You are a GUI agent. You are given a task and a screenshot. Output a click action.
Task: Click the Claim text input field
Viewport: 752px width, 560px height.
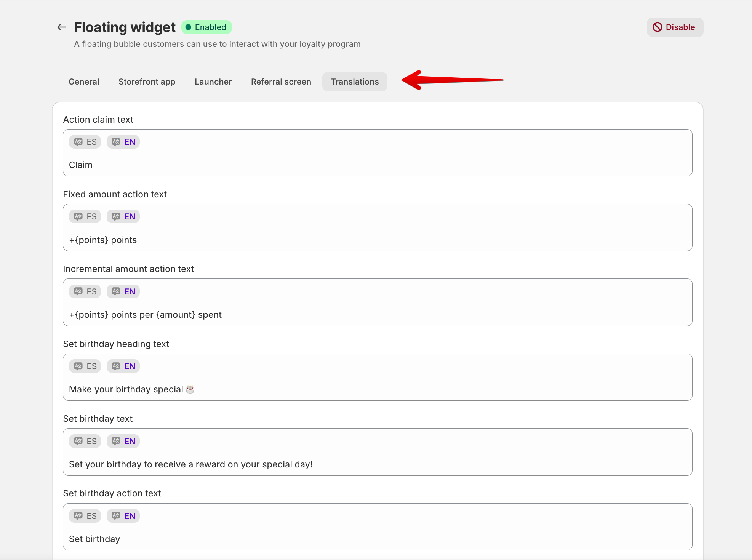click(377, 165)
